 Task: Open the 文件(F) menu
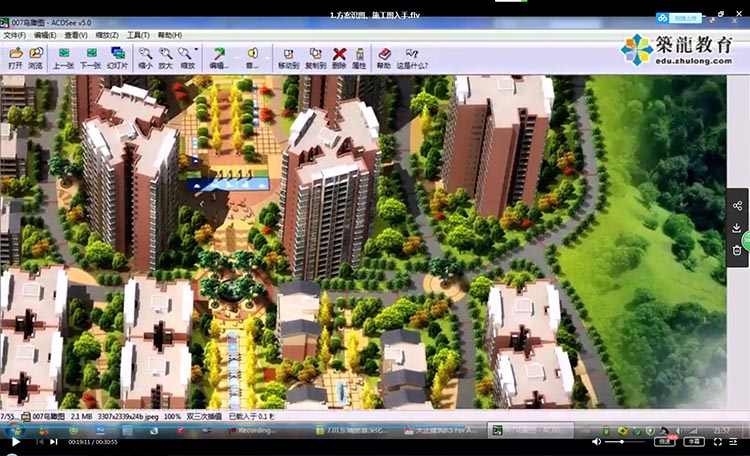coord(15,35)
